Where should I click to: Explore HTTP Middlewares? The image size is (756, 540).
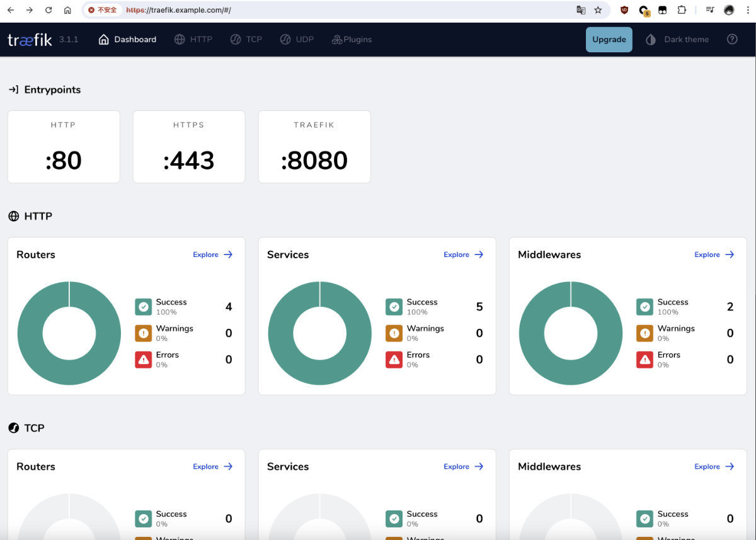(x=714, y=255)
